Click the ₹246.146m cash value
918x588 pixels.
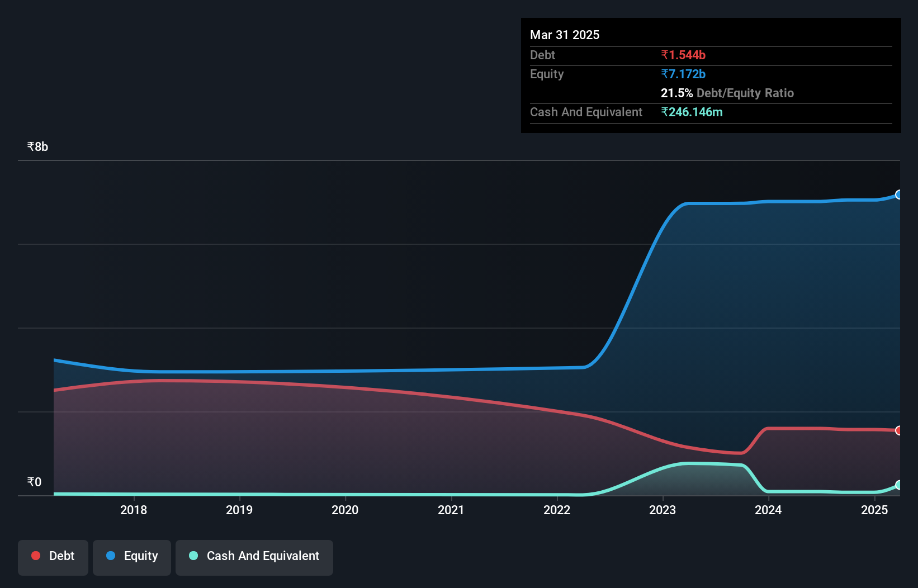[x=692, y=112]
